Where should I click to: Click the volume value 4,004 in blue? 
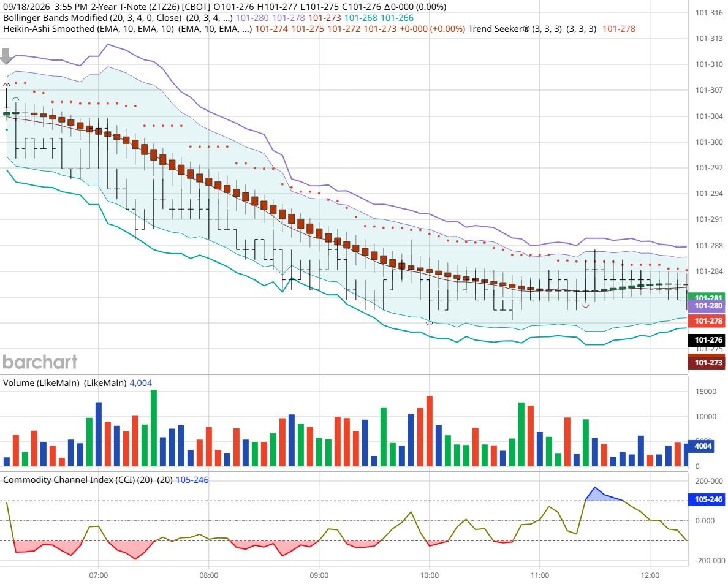click(141, 383)
